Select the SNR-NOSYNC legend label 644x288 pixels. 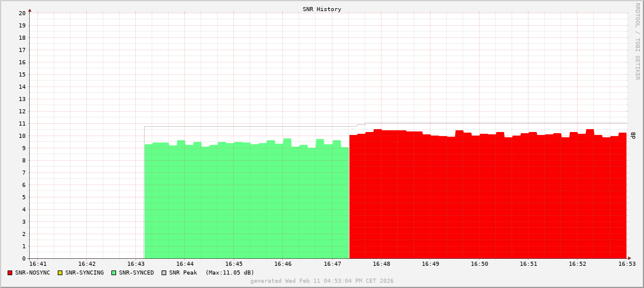[x=33, y=273]
